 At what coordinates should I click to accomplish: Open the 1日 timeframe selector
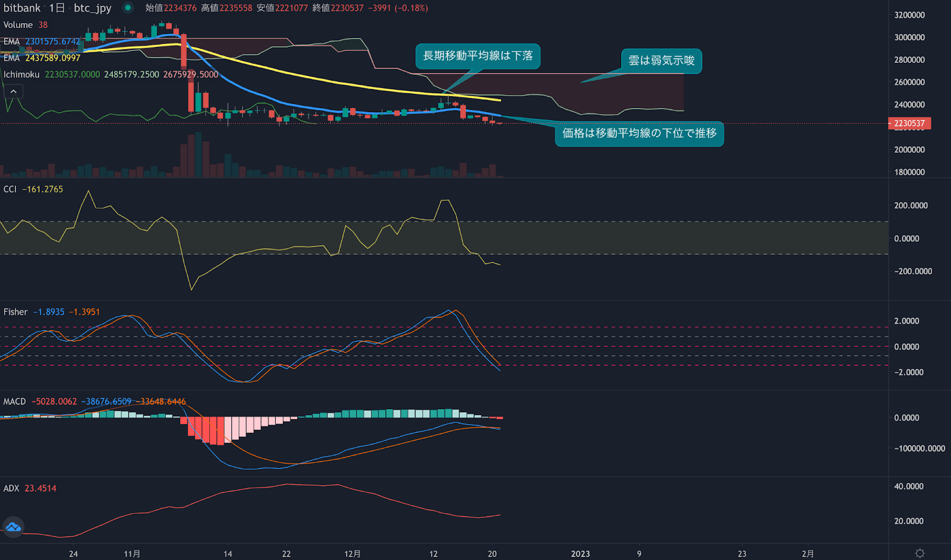58,8
